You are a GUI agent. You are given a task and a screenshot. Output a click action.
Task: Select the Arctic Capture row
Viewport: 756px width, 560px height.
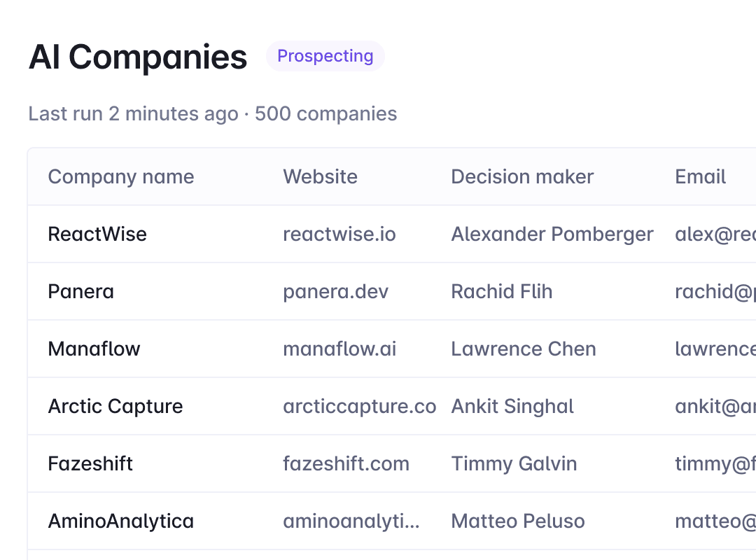tap(115, 406)
